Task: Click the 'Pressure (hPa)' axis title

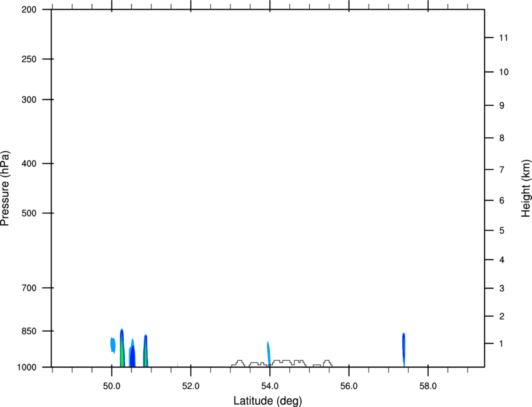Action: pyautogui.click(x=5, y=188)
